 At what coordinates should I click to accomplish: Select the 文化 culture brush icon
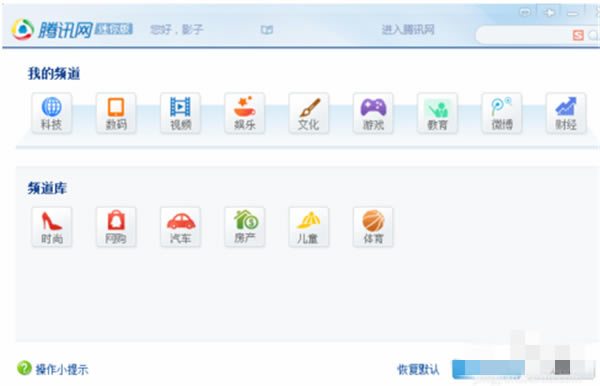tap(308, 113)
